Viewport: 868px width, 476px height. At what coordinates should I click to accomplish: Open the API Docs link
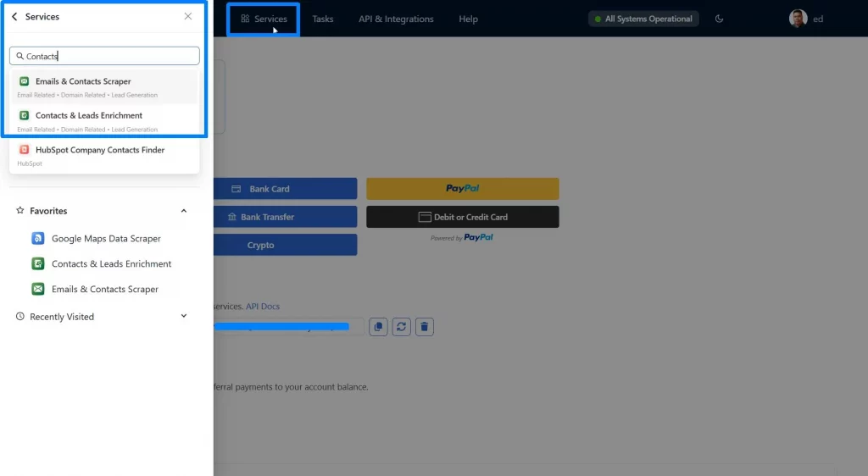[263, 307]
